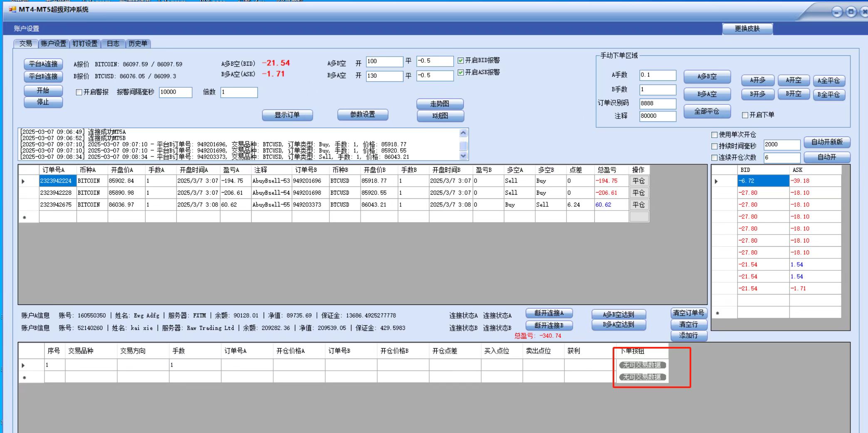
Task: Open the 走势图 chart
Action: [440, 104]
